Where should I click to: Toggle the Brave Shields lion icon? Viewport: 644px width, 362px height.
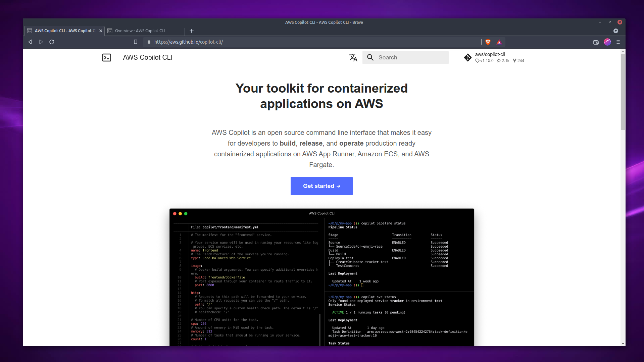pyautogui.click(x=488, y=42)
